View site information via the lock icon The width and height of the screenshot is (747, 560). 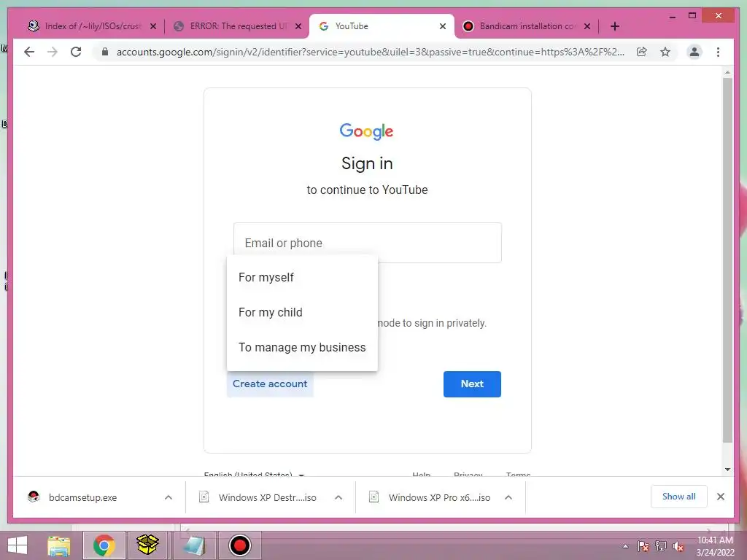(105, 52)
